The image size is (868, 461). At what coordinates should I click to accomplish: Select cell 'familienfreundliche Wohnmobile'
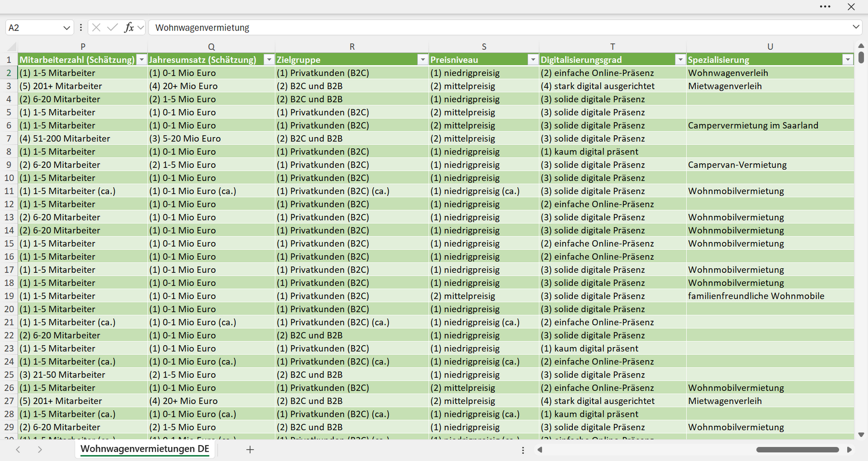tap(770, 296)
